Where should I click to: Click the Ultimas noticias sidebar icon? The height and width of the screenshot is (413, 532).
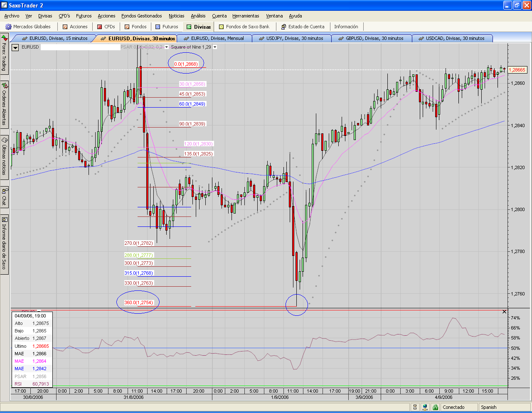tap(4, 140)
